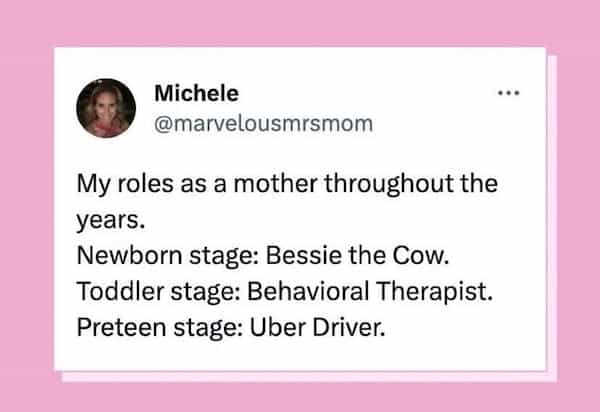Click the pink background above the tweet card
This screenshot has width=600, height=412.
[300, 22]
